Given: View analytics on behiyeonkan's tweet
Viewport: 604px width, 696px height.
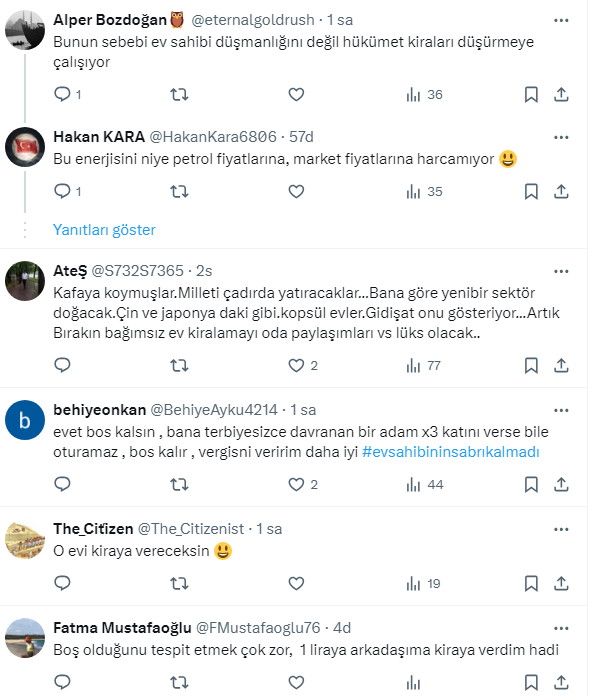Looking at the screenshot, I should tap(414, 485).
